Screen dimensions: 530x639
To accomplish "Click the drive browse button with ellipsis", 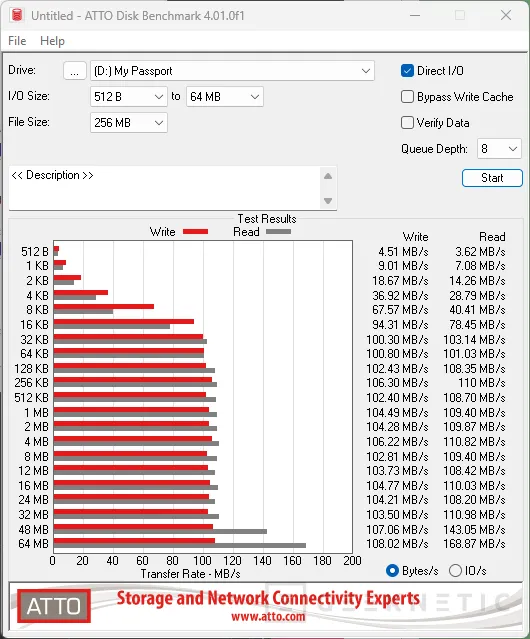I will click(x=75, y=71).
